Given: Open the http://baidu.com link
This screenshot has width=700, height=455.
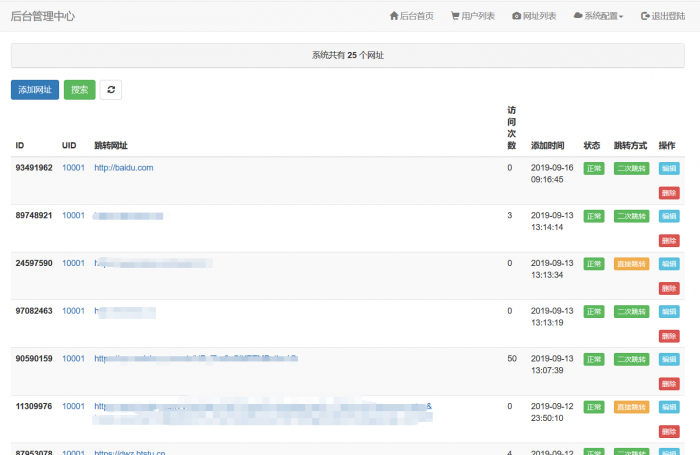Looking at the screenshot, I should 123,168.
